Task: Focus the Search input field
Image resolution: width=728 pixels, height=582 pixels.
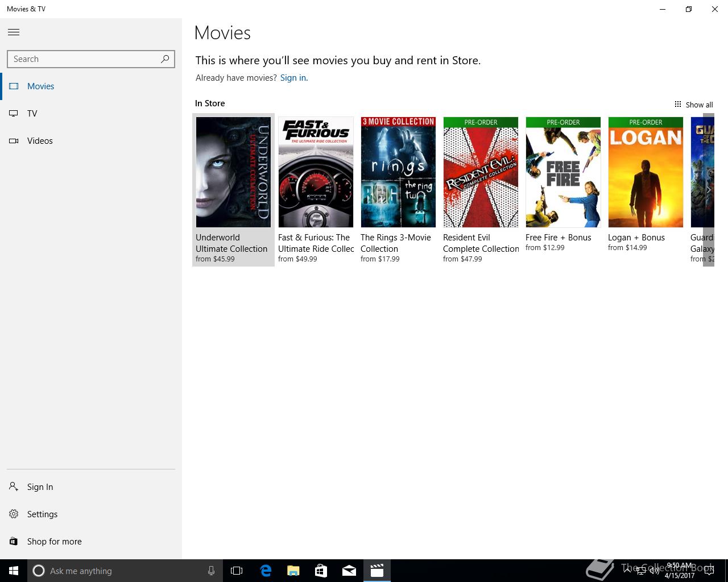Action: click(91, 59)
